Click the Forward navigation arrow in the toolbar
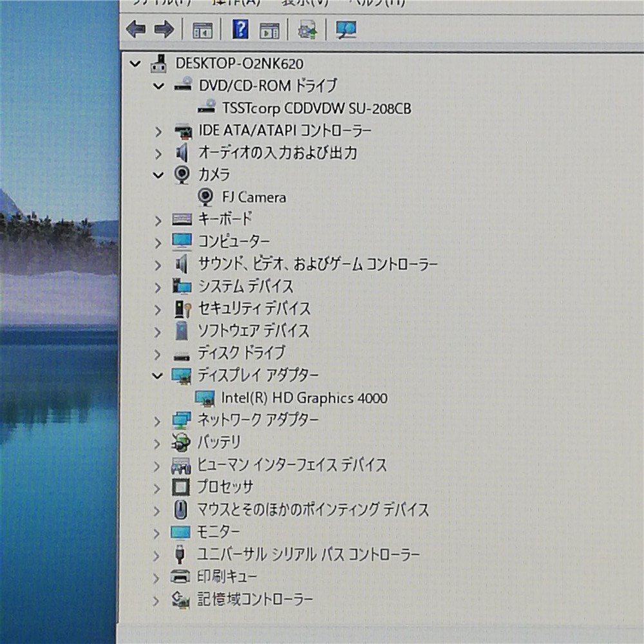644x644 pixels. pyautogui.click(x=163, y=29)
